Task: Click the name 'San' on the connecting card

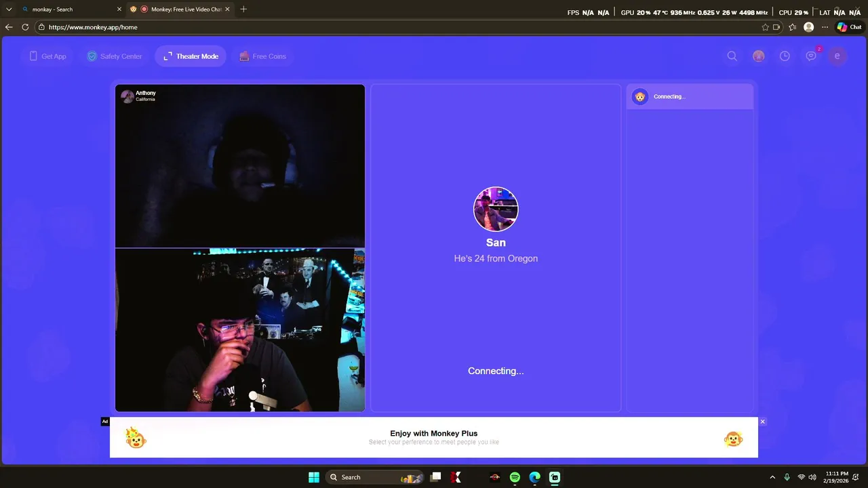Action: point(496,243)
